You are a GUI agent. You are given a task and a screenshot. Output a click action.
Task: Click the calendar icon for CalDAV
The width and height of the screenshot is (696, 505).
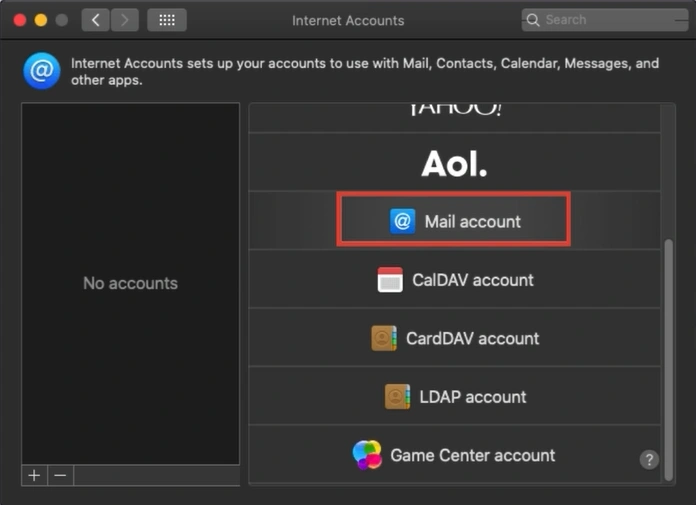click(x=390, y=280)
